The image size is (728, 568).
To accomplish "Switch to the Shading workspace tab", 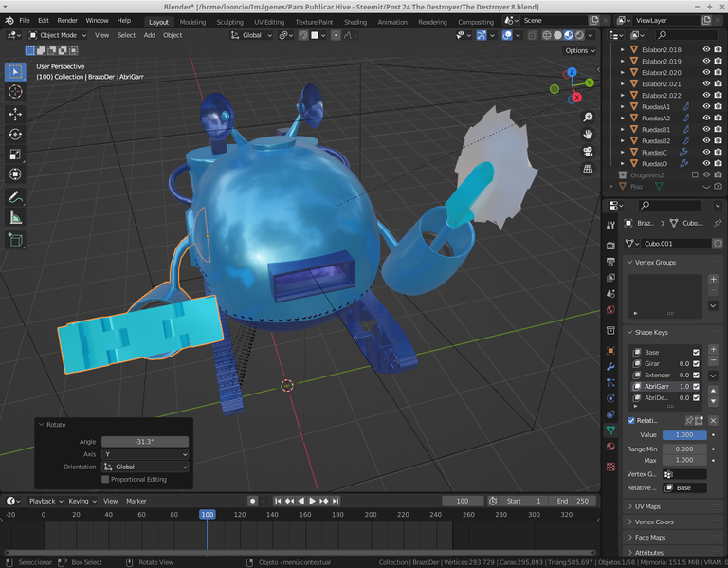I will click(355, 22).
